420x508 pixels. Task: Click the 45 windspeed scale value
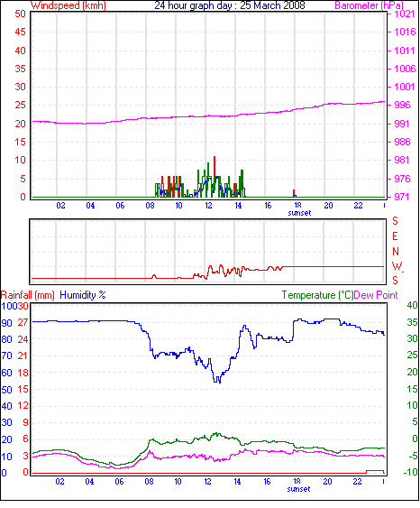point(21,32)
